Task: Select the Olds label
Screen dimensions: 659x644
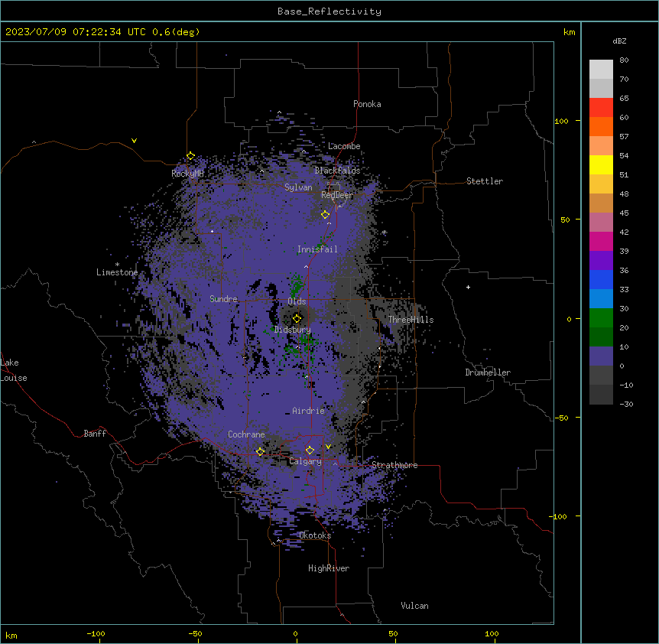Action: pyautogui.click(x=297, y=301)
